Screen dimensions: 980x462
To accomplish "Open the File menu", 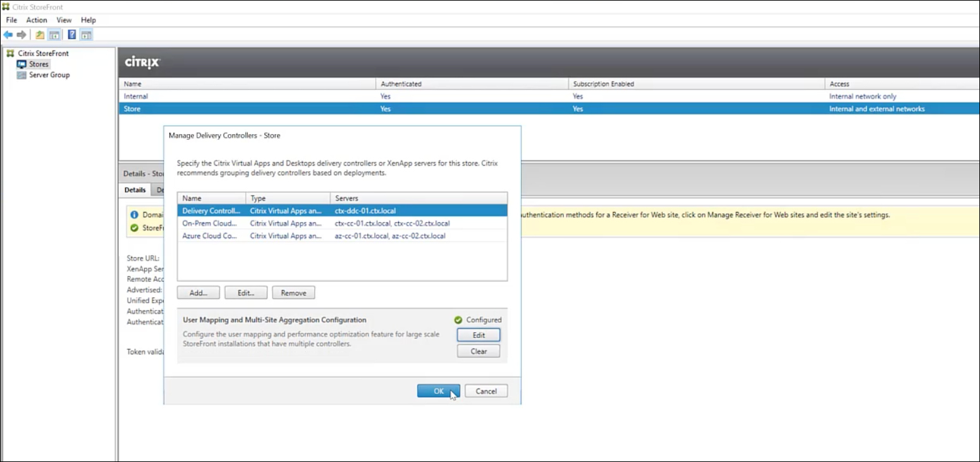I will (x=11, y=20).
